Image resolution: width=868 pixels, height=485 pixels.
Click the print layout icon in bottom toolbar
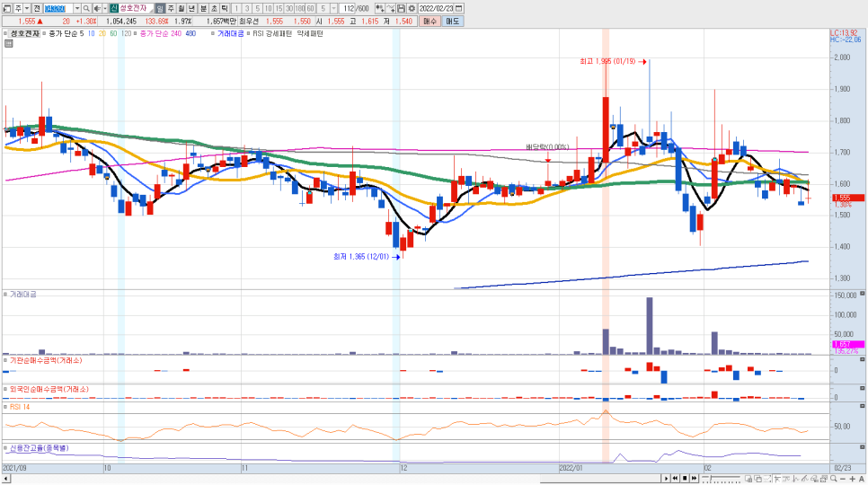coord(824,479)
